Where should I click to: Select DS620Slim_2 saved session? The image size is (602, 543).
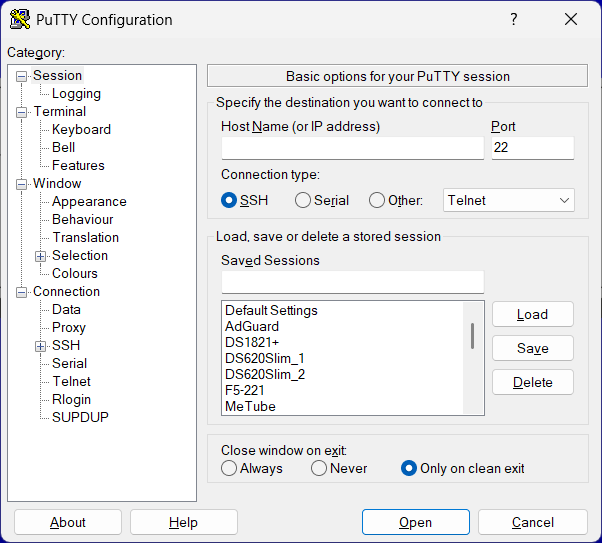click(x=265, y=374)
